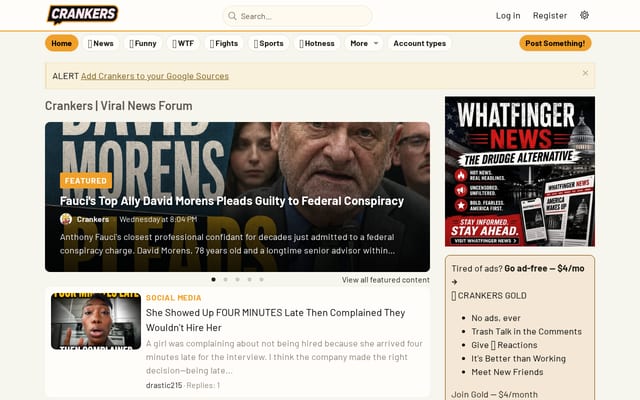Open the Sports category

[x=269, y=43]
